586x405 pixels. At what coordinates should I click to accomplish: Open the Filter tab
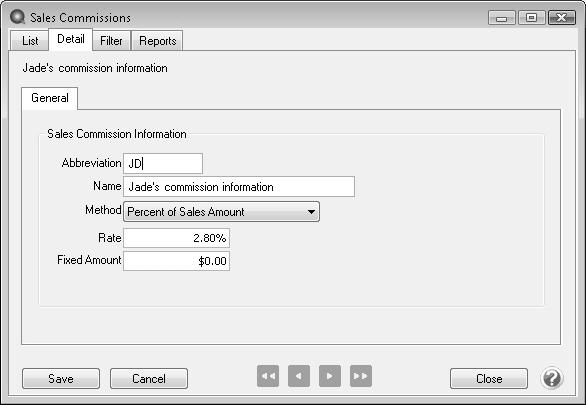111,41
